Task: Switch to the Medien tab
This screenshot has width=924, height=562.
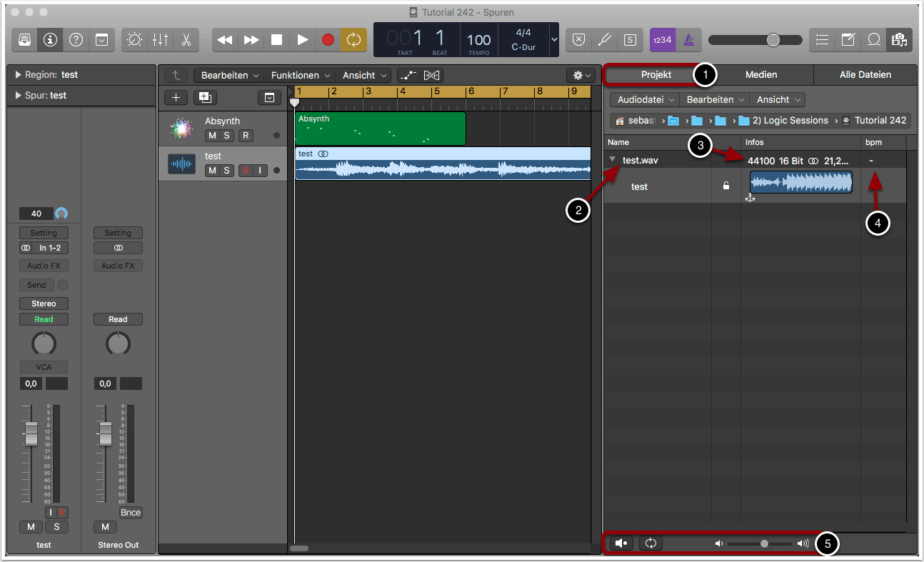Action: click(761, 74)
